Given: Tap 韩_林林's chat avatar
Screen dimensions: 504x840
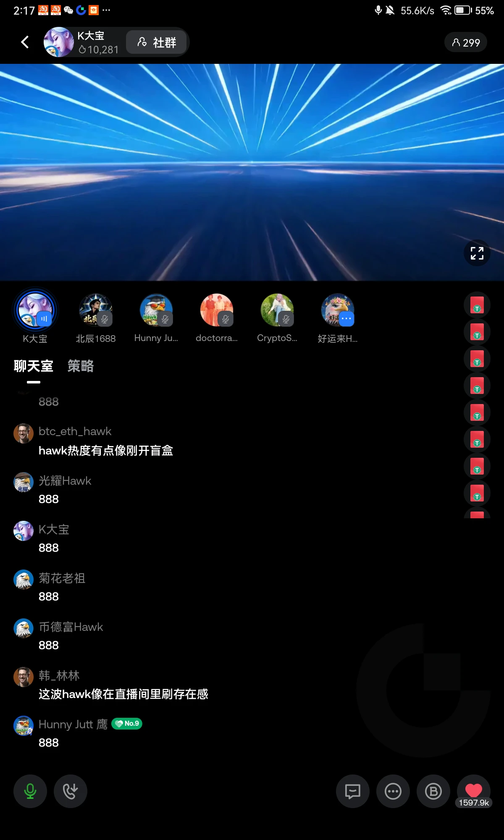Looking at the screenshot, I should click(24, 677).
